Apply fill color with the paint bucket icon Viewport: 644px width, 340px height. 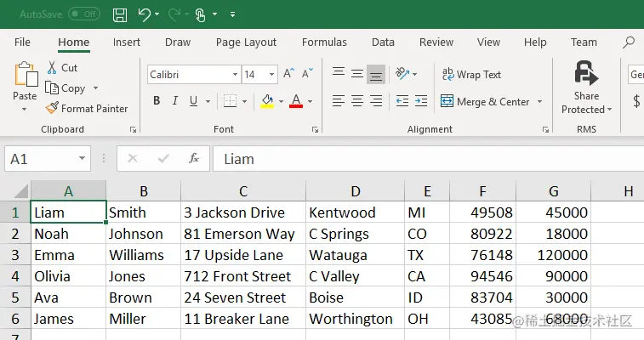click(267, 101)
